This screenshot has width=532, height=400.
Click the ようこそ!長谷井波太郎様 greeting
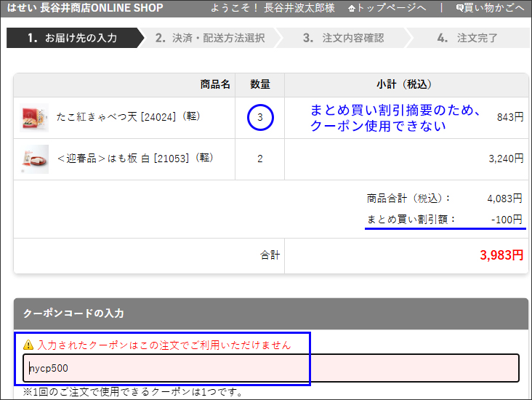tap(273, 7)
